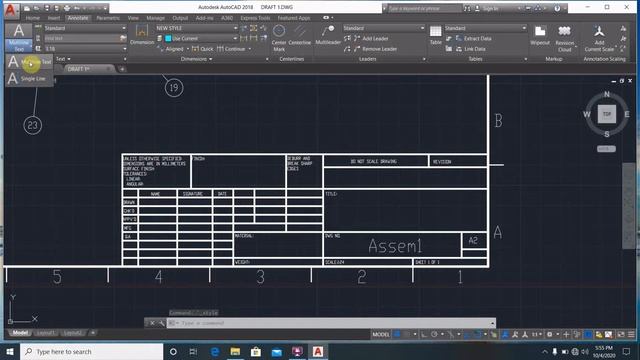This screenshot has width=640, height=360.
Task: Click Extract Data in Tables panel
Action: [473, 38]
